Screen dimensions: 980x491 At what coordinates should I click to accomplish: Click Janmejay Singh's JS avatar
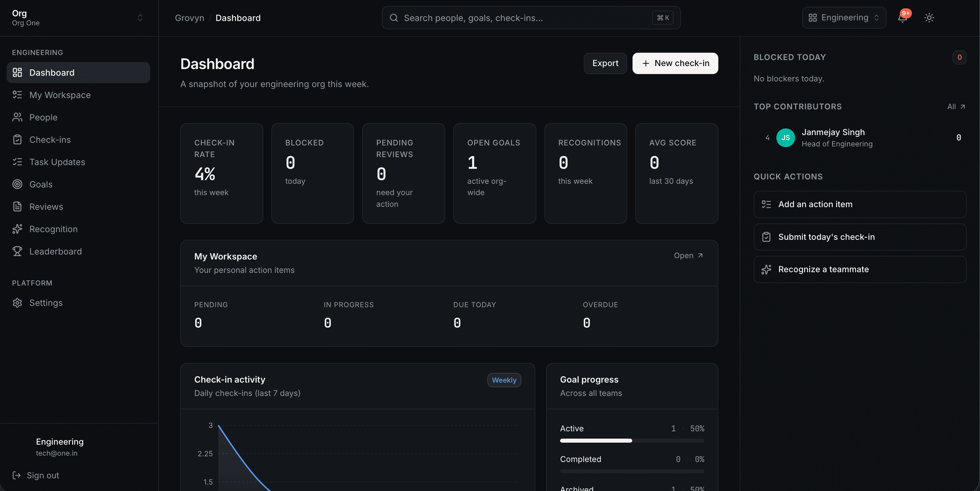[x=785, y=137]
